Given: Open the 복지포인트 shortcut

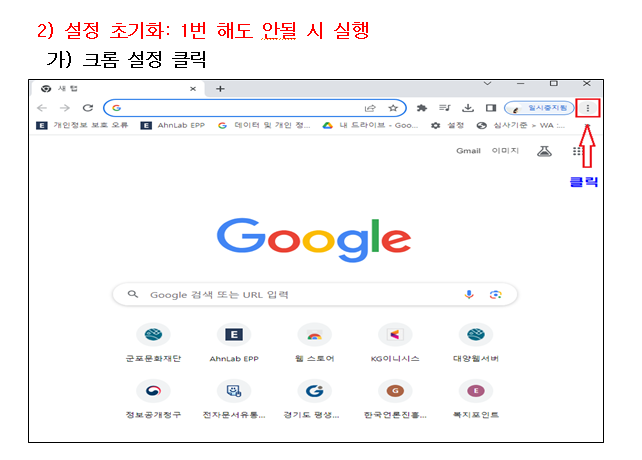Looking at the screenshot, I should (x=476, y=399).
